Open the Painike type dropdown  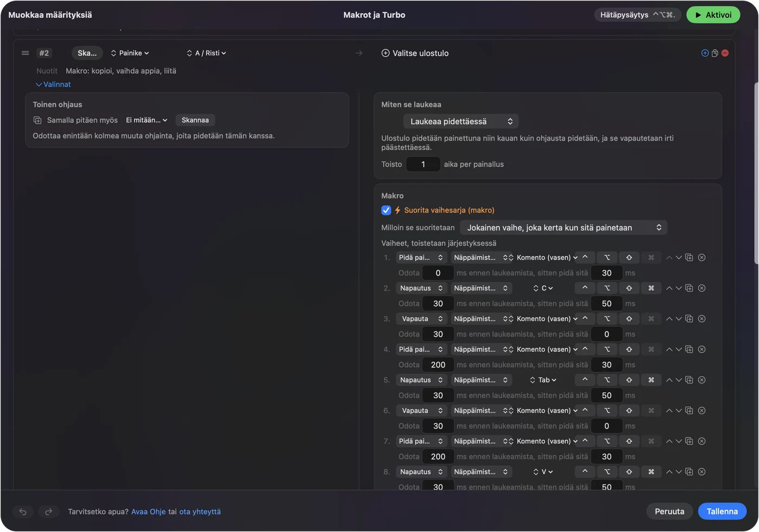point(130,53)
